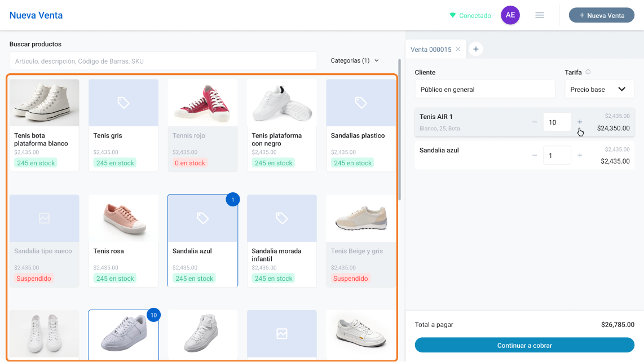
Task: Click the quantity field showing 10
Action: point(557,122)
